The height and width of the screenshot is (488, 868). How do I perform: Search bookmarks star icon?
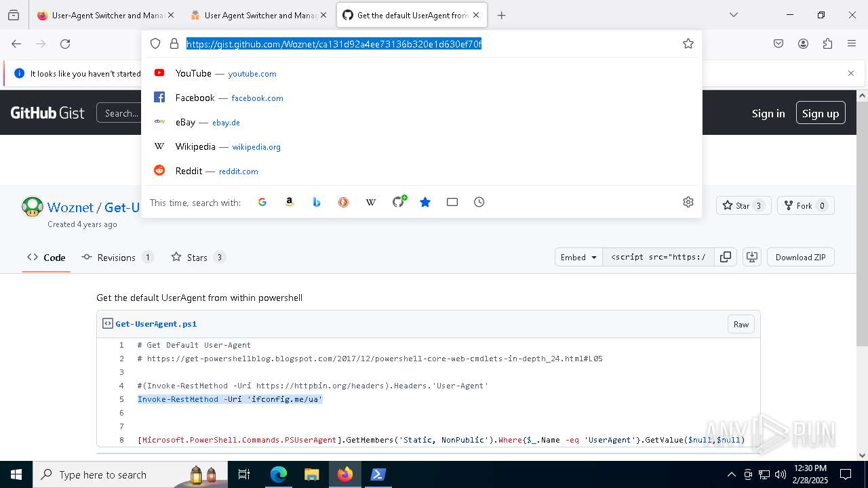click(425, 202)
